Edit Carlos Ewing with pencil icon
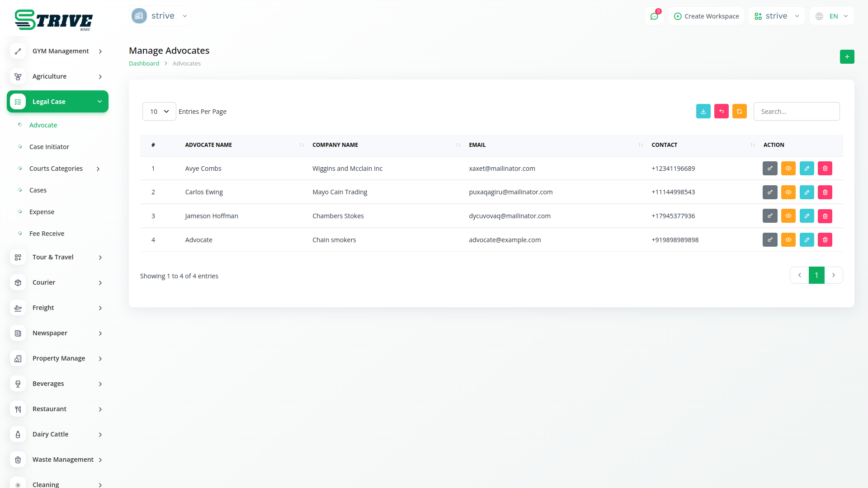 tap(807, 192)
